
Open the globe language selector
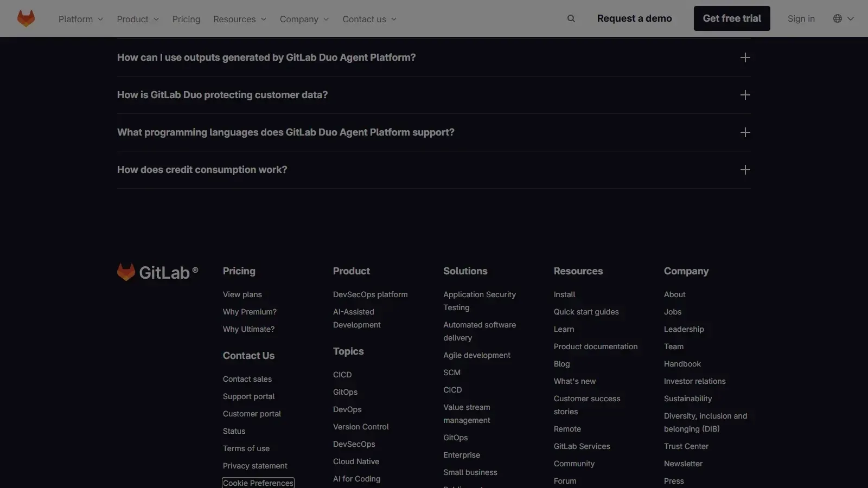click(843, 18)
